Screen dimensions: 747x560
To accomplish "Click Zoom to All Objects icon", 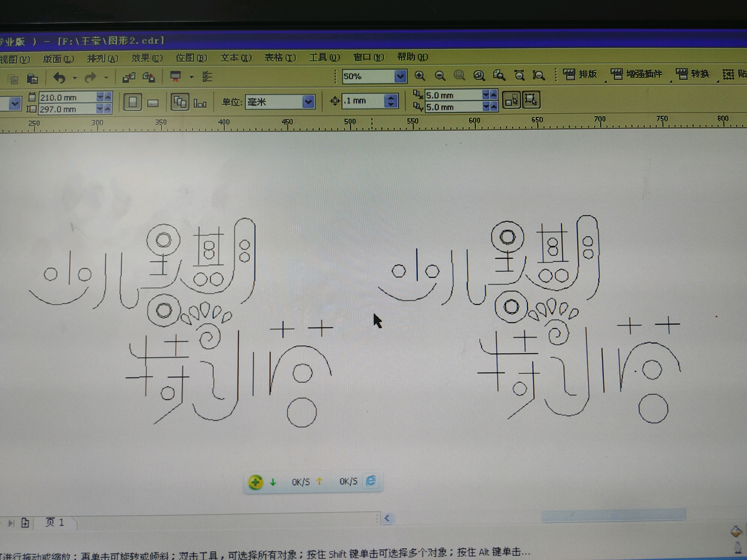I will [479, 76].
